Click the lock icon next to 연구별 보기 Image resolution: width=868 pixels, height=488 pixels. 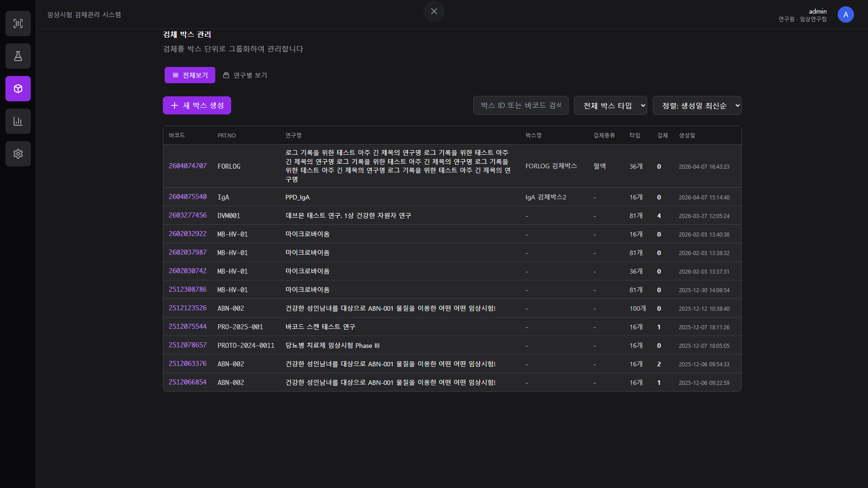pyautogui.click(x=226, y=75)
